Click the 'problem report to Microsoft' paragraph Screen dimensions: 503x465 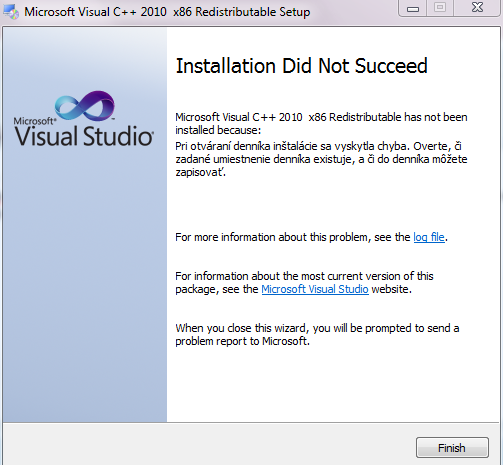[x=317, y=334]
